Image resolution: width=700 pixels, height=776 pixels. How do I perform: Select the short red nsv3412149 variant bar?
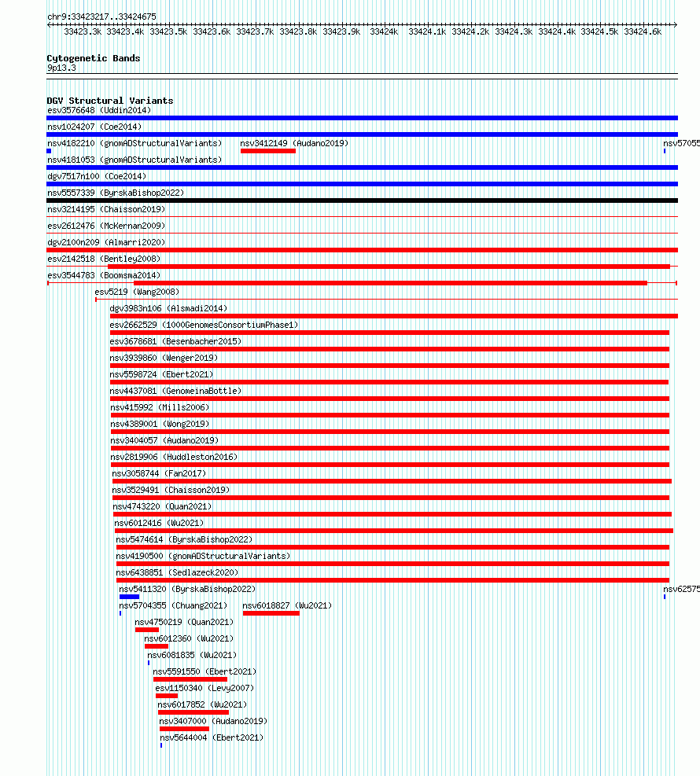pos(268,151)
